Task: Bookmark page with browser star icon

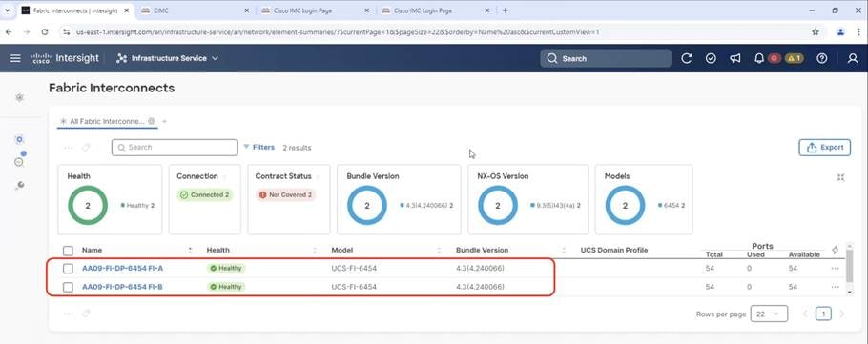Action: click(x=815, y=32)
